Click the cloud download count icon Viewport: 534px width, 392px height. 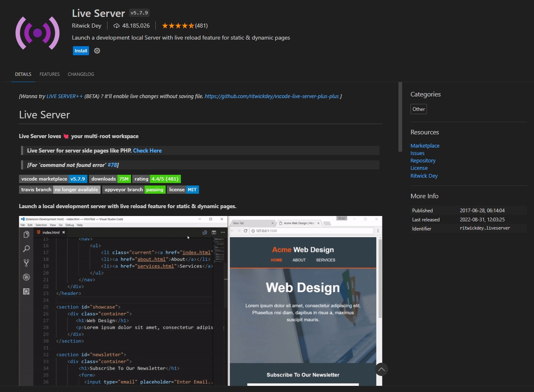[117, 26]
